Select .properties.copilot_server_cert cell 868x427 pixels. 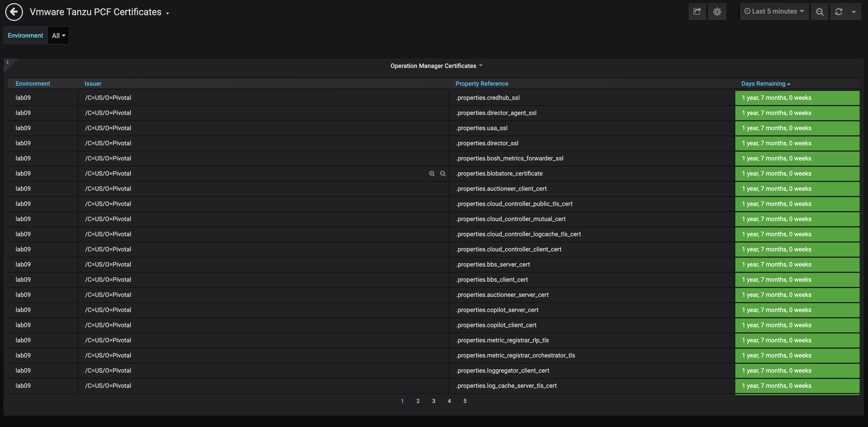[592, 310]
